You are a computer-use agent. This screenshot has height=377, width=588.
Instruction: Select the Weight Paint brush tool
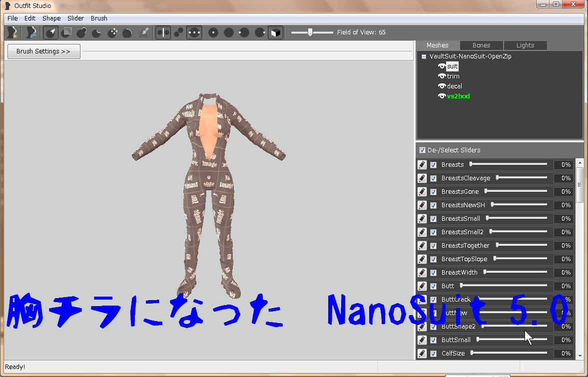pyautogui.click(x=143, y=32)
